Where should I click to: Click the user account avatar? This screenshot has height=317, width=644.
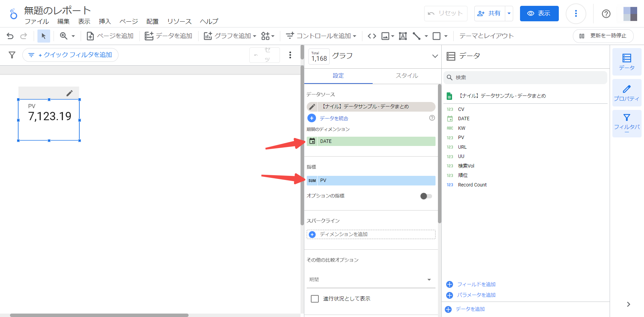[x=630, y=14]
